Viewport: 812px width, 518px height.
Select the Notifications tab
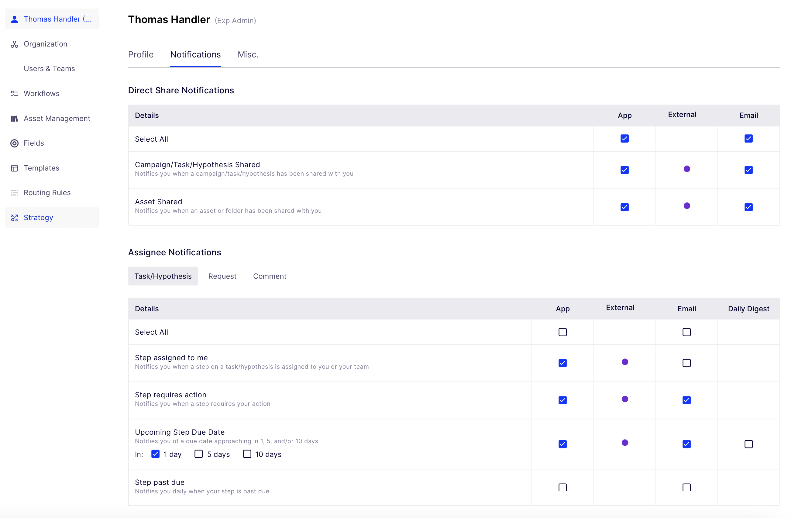click(195, 55)
